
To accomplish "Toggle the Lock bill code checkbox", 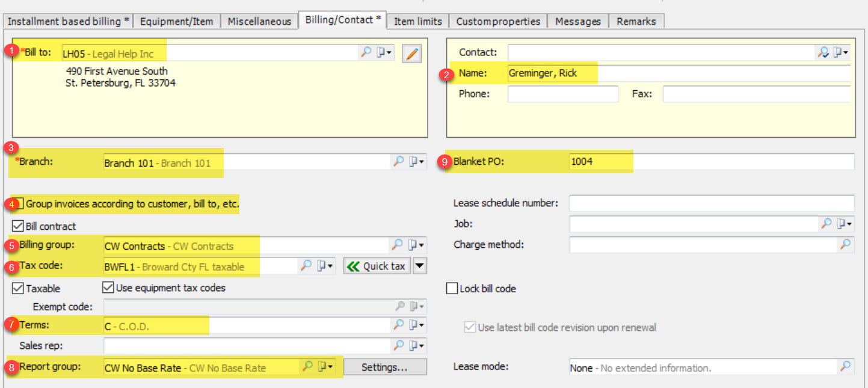I will tap(452, 289).
